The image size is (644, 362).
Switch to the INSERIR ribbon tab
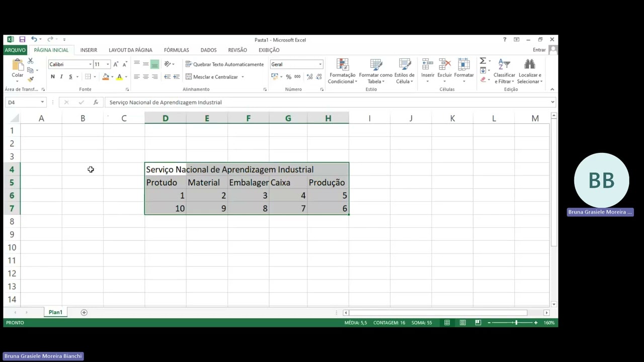coord(89,50)
